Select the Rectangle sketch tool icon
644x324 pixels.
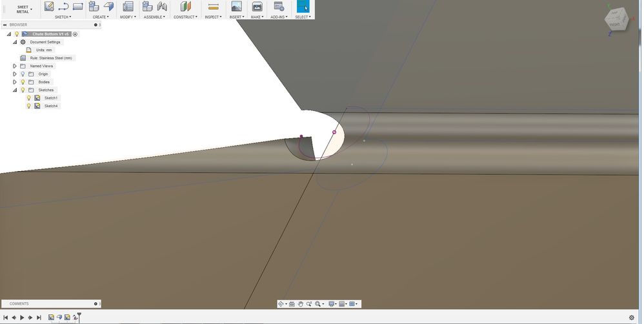tap(77, 6)
